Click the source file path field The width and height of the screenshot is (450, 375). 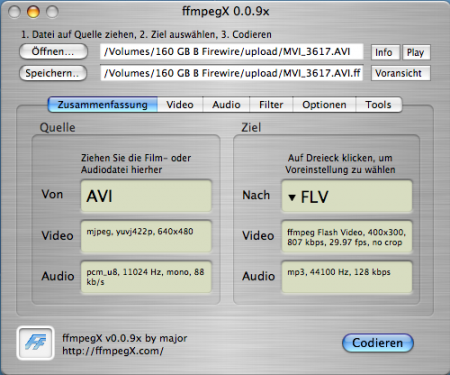point(231,52)
